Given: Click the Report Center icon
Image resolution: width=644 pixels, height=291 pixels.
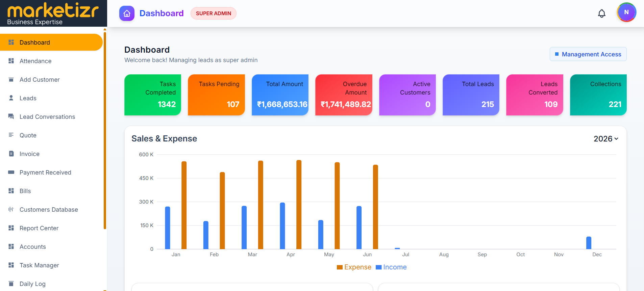Looking at the screenshot, I should pyautogui.click(x=11, y=228).
